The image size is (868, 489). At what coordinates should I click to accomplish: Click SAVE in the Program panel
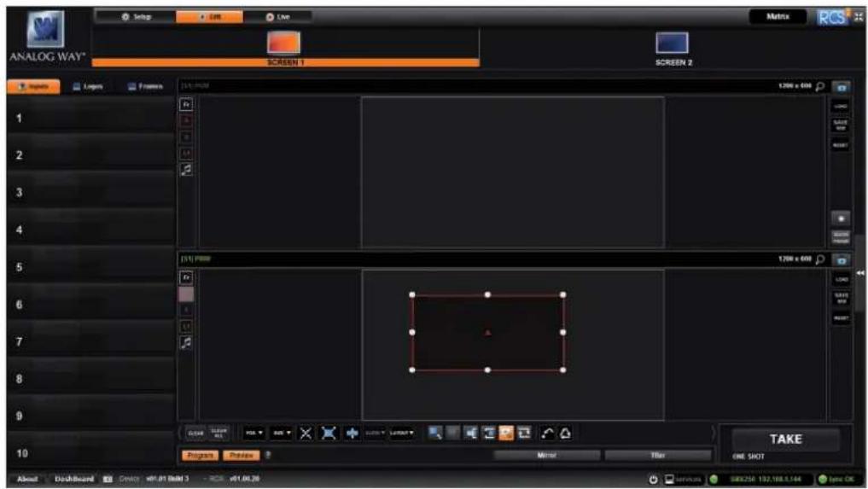[841, 125]
